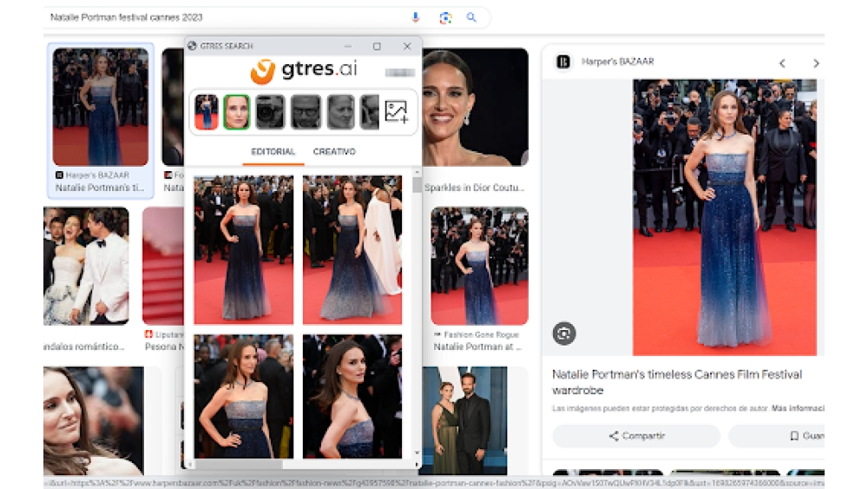The image size is (868, 489).
Task: Click the Guardar save button
Action: (x=777, y=436)
